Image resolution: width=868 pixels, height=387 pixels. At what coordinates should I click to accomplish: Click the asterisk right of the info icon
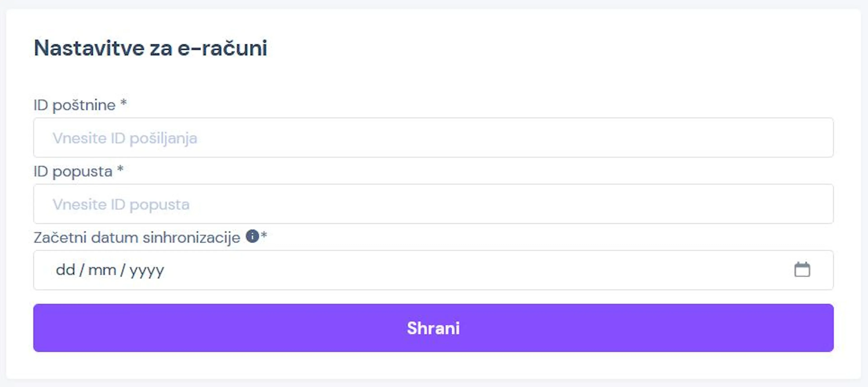(264, 235)
